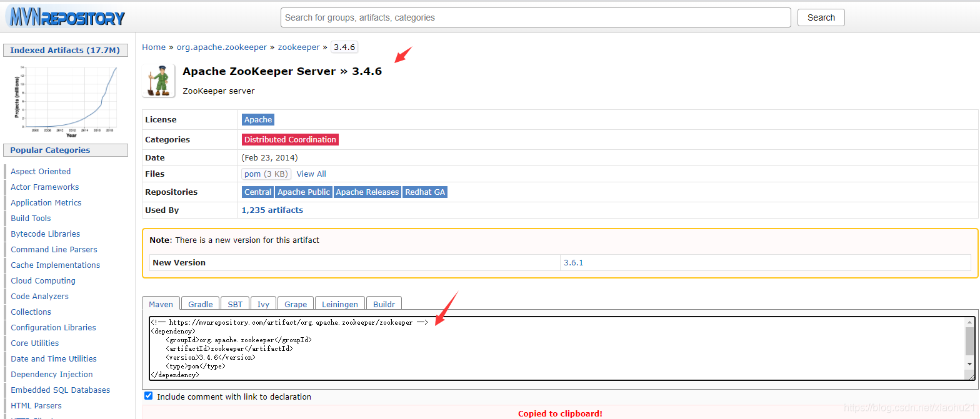Screen dimensions: 980x419
Task: Switch to the SBT tab
Action: [235, 304]
